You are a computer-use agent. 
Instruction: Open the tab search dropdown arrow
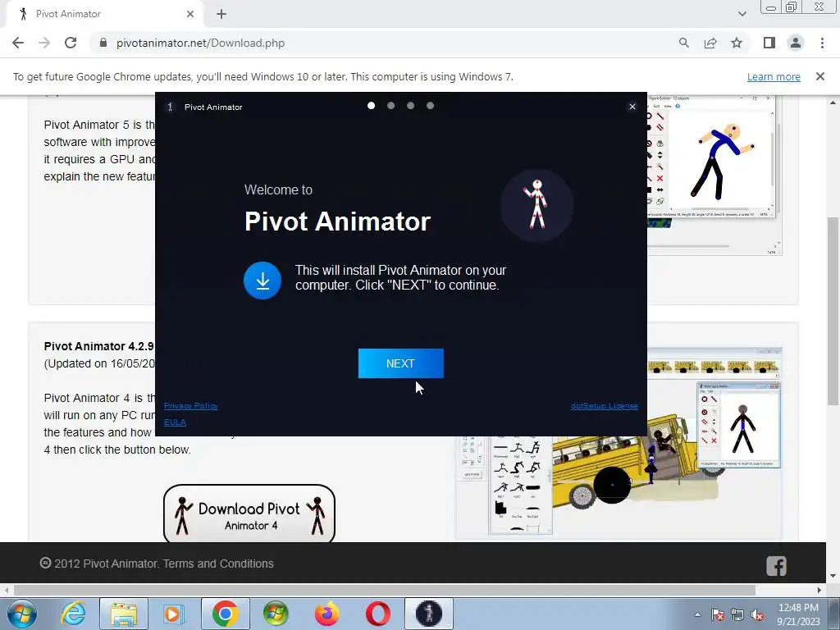742,14
